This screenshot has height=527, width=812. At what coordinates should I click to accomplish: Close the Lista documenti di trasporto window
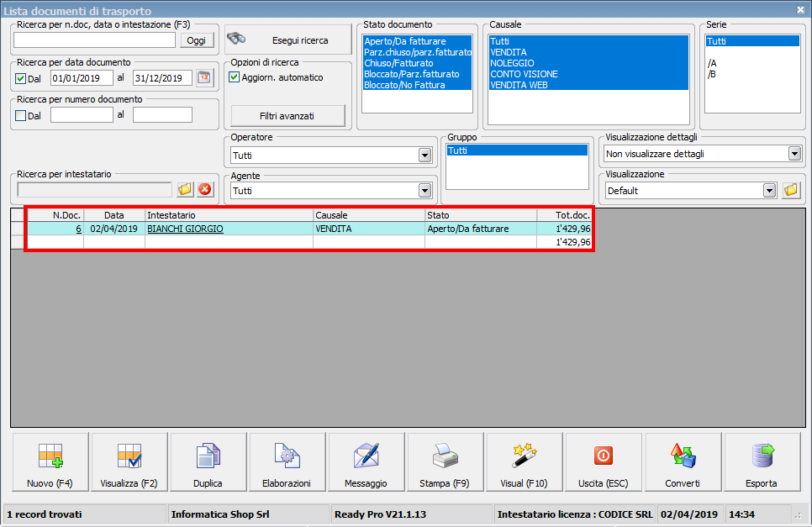(x=800, y=9)
